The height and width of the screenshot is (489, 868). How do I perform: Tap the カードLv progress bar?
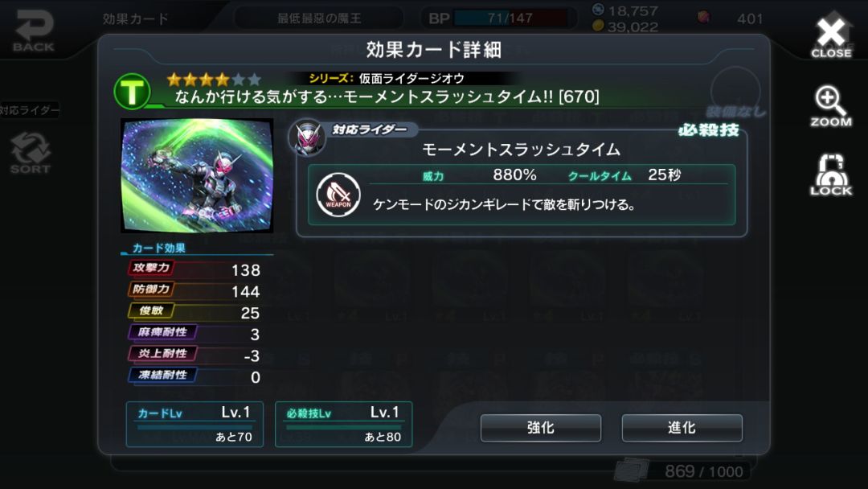click(194, 427)
